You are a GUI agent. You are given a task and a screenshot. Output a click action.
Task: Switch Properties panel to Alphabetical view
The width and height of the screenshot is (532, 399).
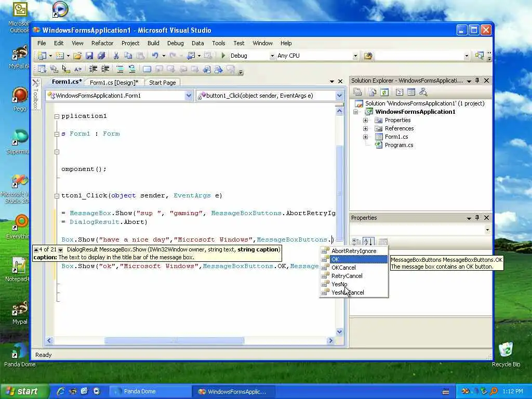(368, 242)
